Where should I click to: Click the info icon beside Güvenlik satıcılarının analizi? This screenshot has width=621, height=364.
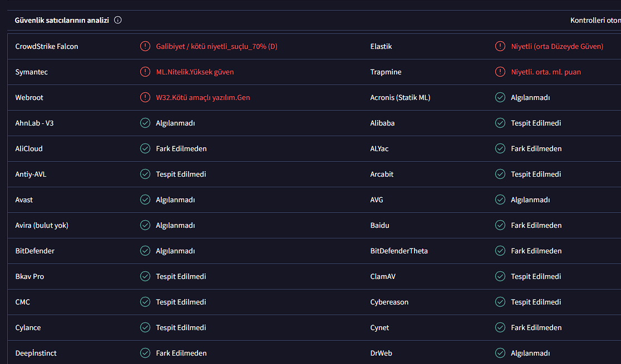point(117,20)
